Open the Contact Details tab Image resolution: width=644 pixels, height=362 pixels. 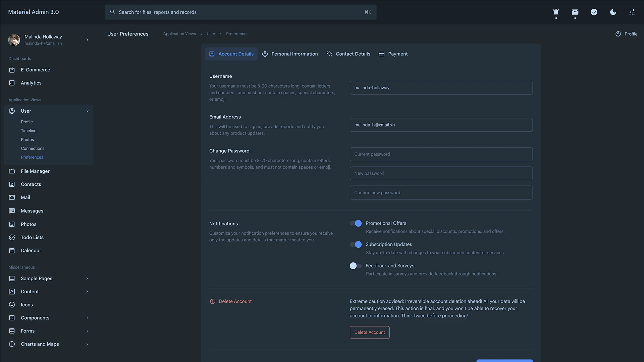[348, 54]
